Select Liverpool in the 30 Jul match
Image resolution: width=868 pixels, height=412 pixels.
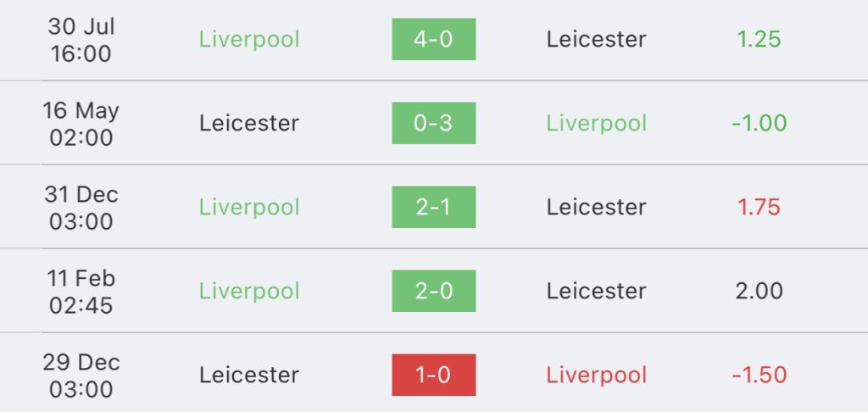pyautogui.click(x=249, y=39)
